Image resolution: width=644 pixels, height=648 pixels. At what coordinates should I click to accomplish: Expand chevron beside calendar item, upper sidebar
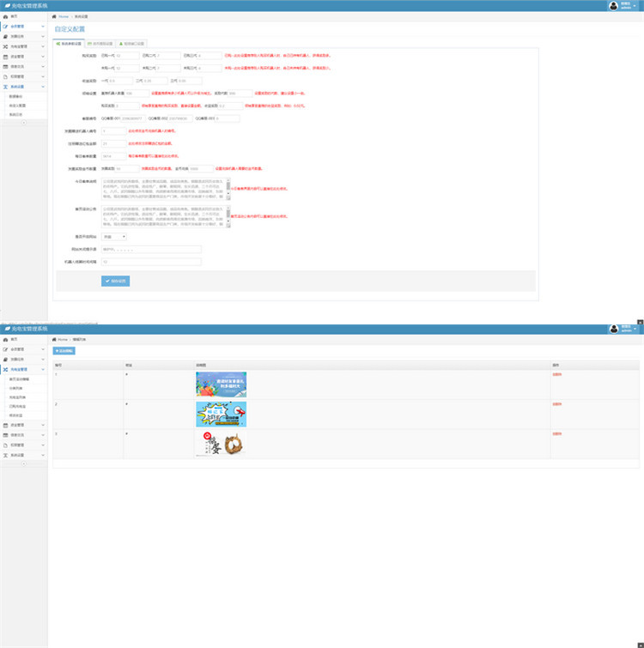(x=43, y=57)
